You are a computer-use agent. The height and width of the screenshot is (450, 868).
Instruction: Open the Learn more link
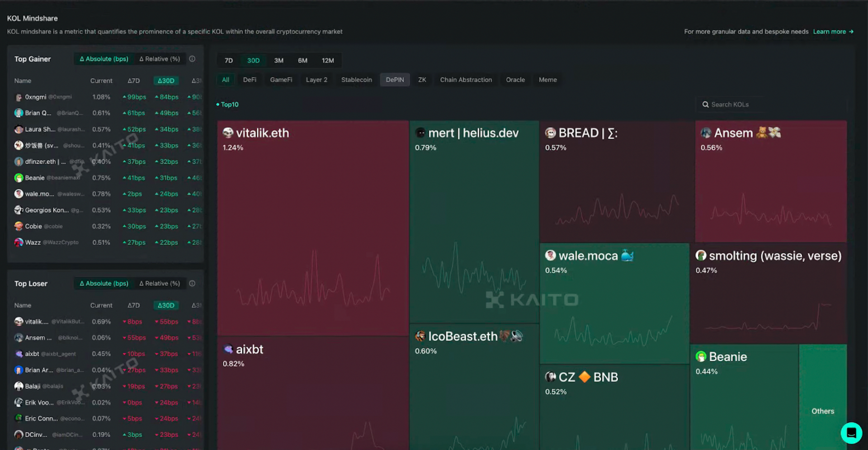[x=833, y=32]
